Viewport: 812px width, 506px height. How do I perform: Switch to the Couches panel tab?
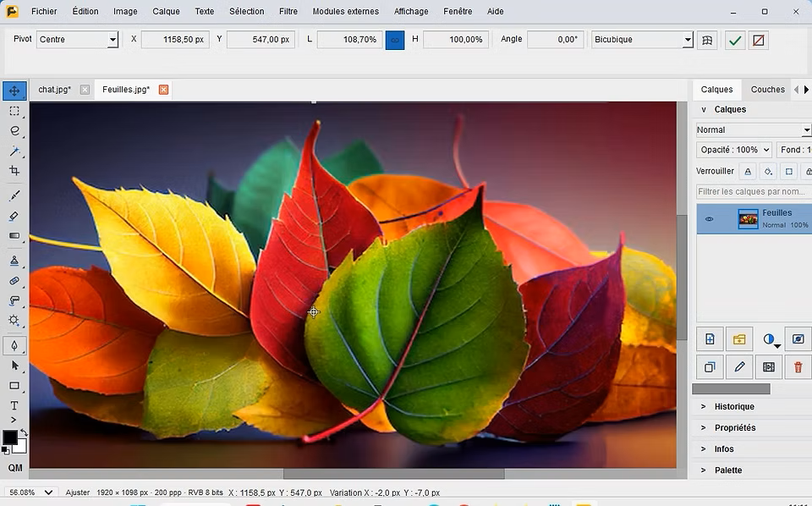pos(767,90)
